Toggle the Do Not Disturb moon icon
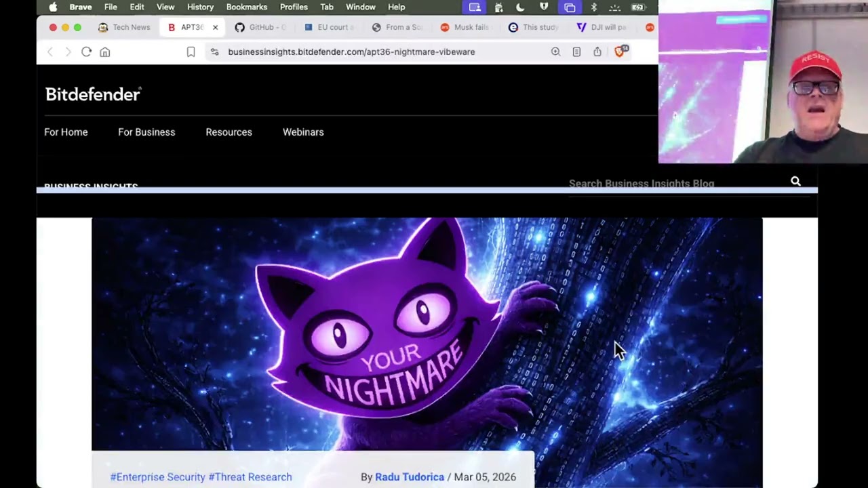Image resolution: width=868 pixels, height=488 pixels. (520, 7)
